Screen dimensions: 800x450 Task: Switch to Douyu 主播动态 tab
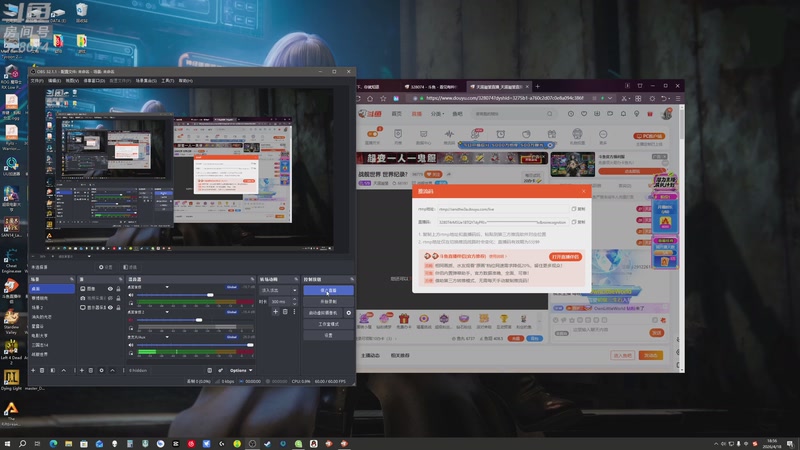(x=370, y=355)
